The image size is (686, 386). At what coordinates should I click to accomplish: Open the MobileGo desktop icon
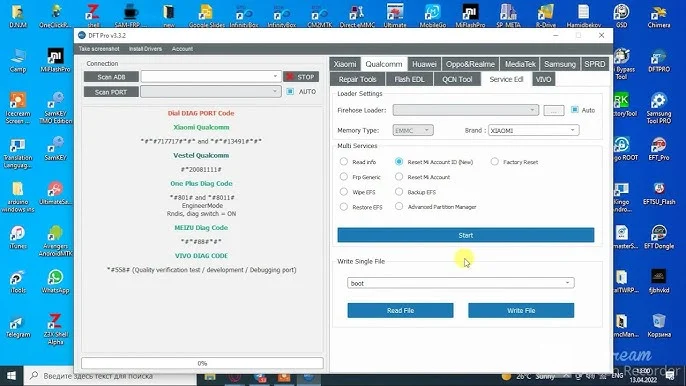pyautogui.click(x=433, y=15)
